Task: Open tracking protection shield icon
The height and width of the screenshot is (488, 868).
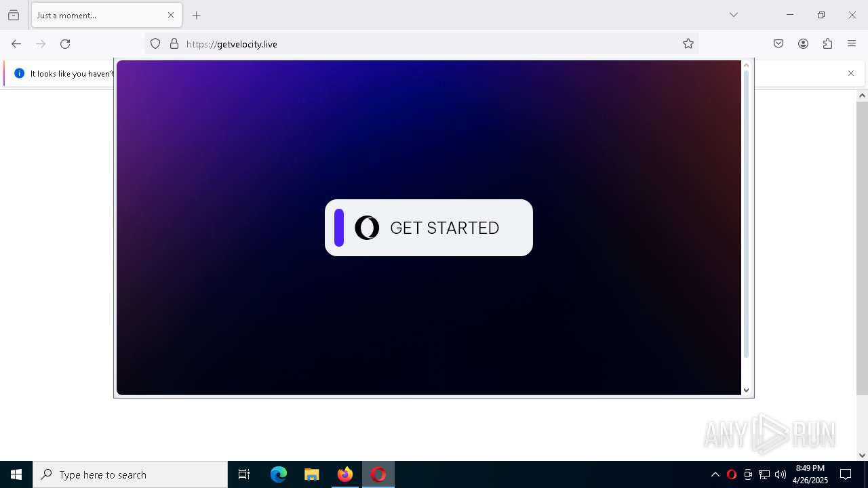Action: pos(155,44)
